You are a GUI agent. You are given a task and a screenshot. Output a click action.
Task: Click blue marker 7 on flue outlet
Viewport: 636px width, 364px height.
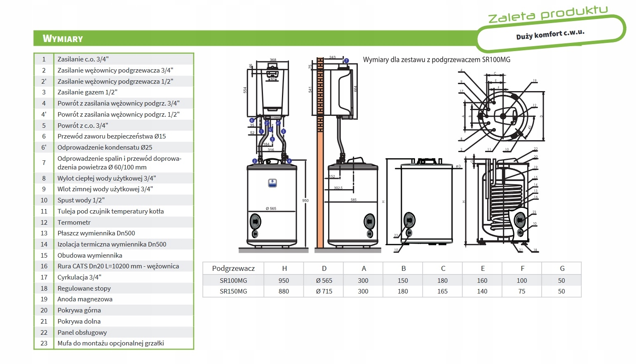click(x=346, y=61)
